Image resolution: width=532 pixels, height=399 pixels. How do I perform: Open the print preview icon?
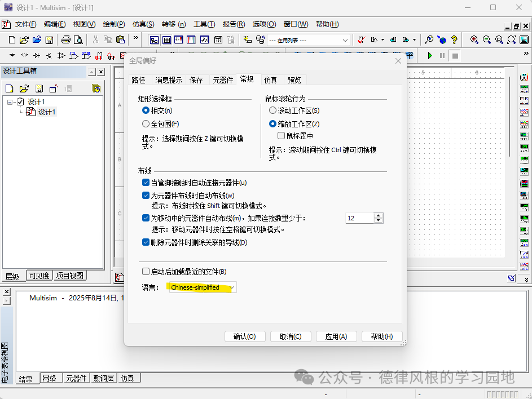pyautogui.click(x=78, y=40)
